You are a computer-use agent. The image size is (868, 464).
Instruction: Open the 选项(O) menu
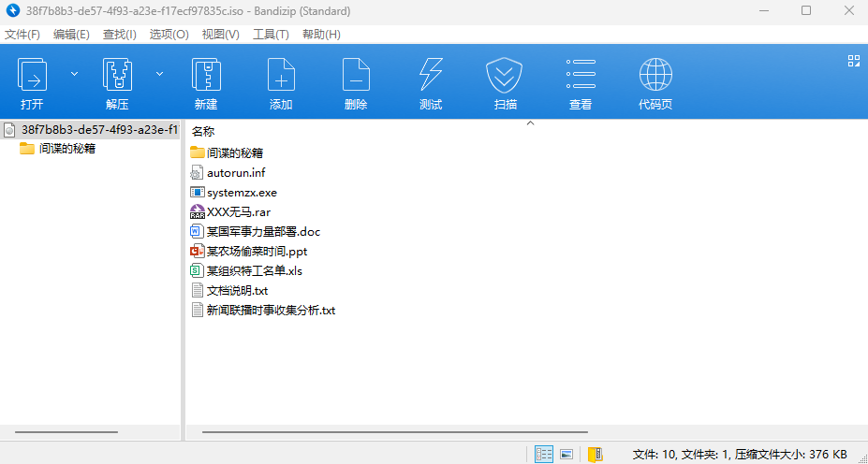pos(169,35)
